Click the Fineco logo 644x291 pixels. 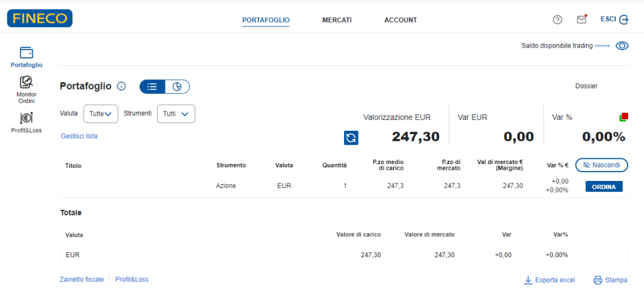[x=40, y=19]
